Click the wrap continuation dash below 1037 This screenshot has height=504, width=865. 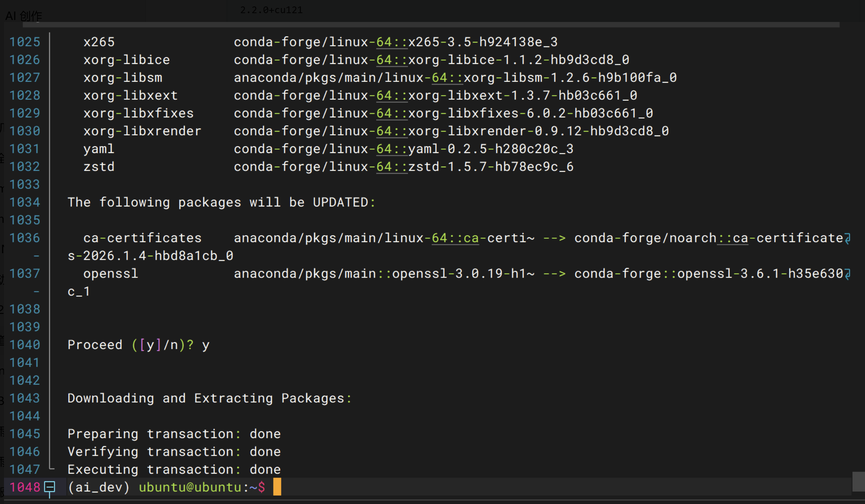click(x=36, y=292)
